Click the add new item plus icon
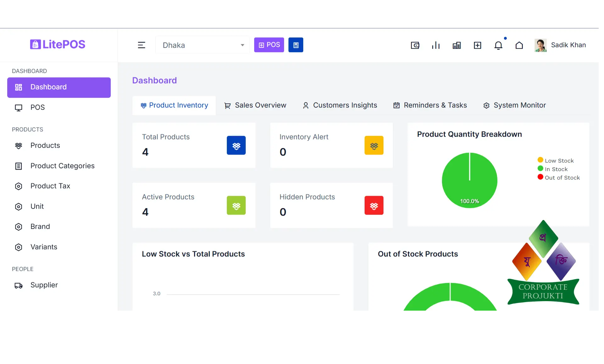 pyautogui.click(x=477, y=45)
